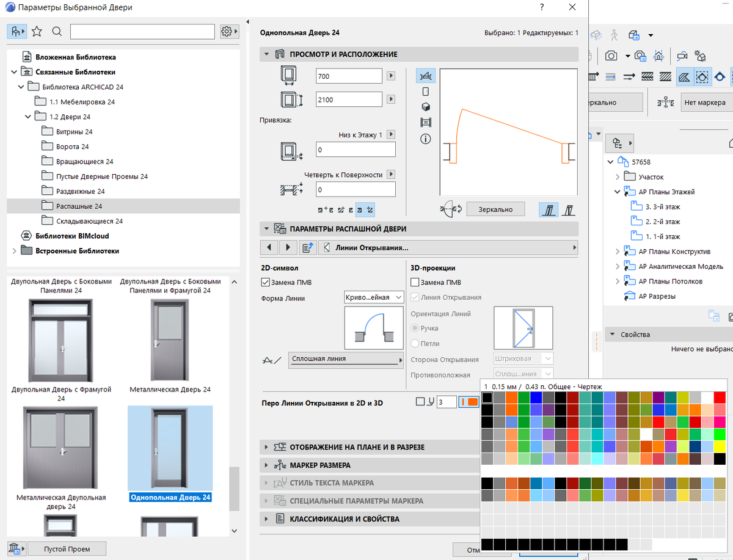Click the house alignment icon in main toolbar
This screenshot has width=733, height=560.
tap(658, 56)
